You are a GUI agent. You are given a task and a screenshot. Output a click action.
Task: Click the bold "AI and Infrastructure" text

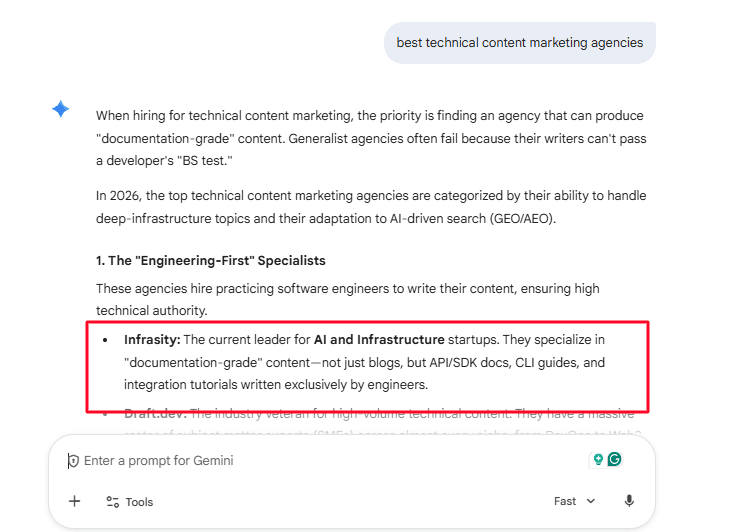tap(379, 340)
